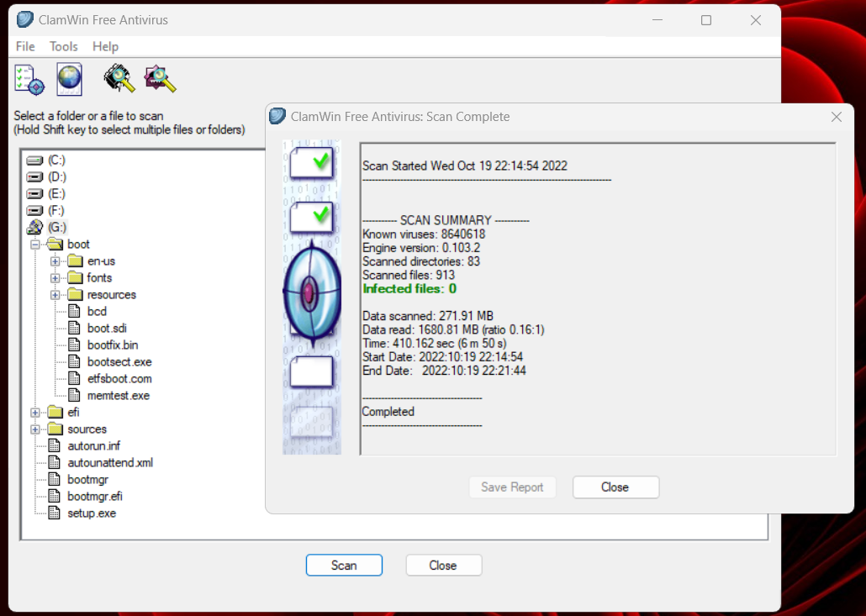Image resolution: width=866 pixels, height=616 pixels.
Task: Open the Tools menu
Action: coord(64,46)
